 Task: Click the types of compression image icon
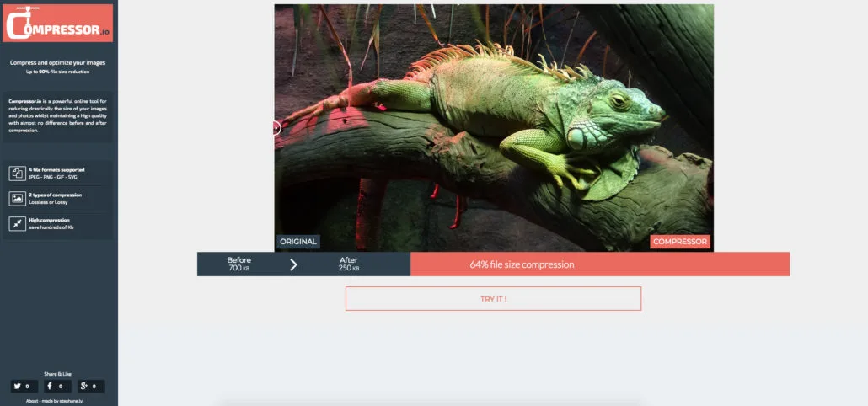[17, 198]
